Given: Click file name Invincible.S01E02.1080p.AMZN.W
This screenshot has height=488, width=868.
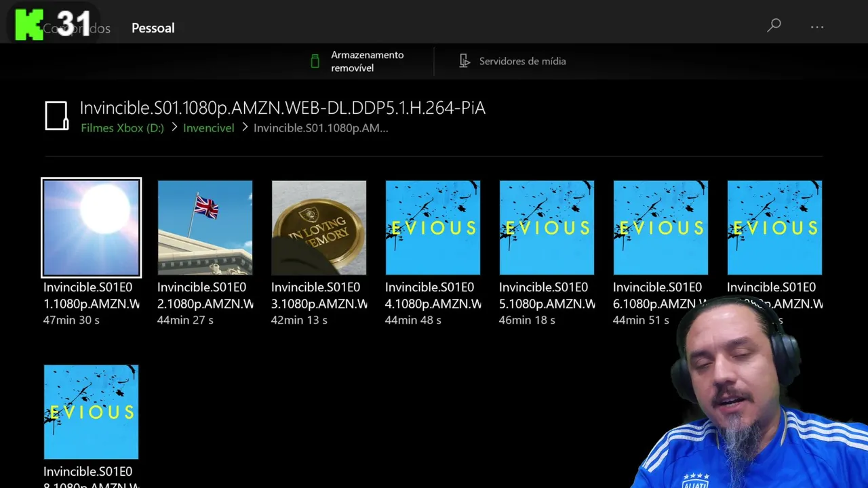Looking at the screenshot, I should click(205, 296).
